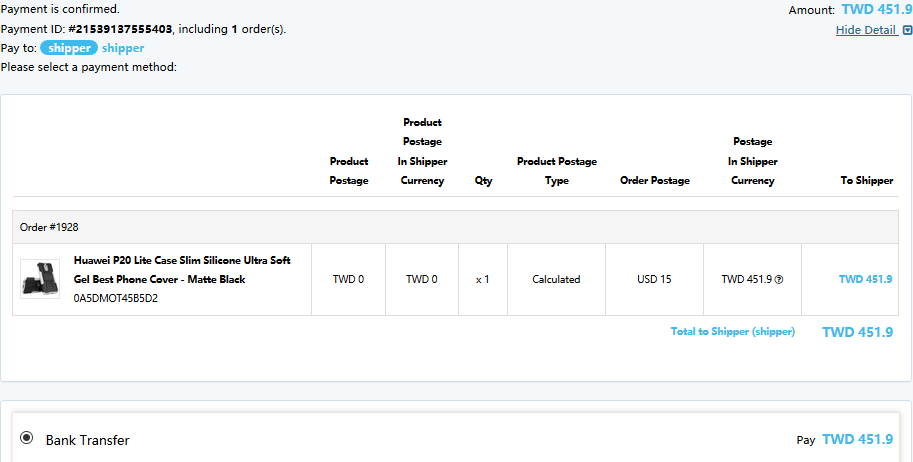The width and height of the screenshot is (913, 462).
Task: Click the Order Postage USD 15 cell
Action: [x=654, y=279]
